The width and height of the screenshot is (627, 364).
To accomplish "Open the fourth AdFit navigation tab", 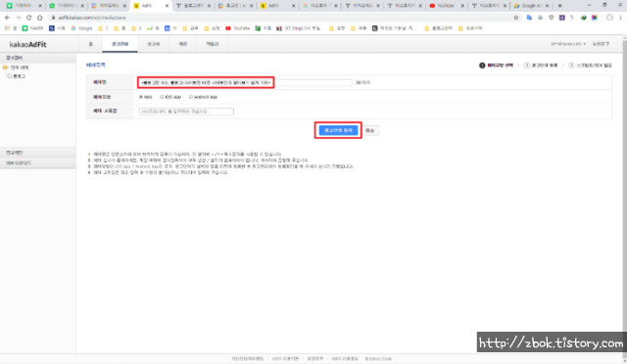I will tap(183, 44).
